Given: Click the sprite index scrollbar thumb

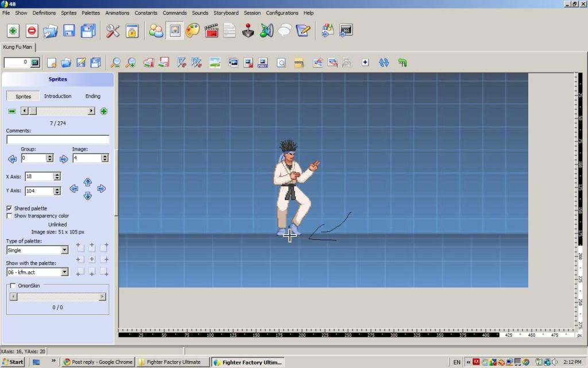Looking at the screenshot, I should 33,111.
